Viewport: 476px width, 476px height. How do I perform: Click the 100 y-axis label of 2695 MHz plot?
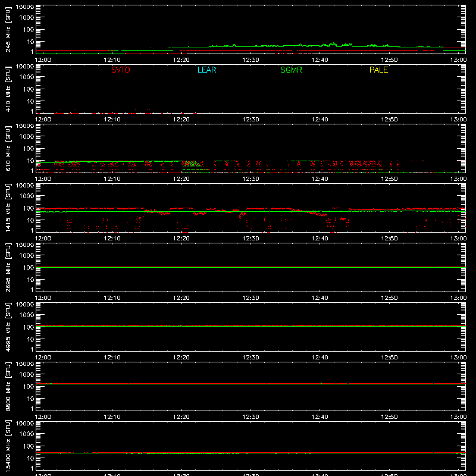click(x=29, y=268)
